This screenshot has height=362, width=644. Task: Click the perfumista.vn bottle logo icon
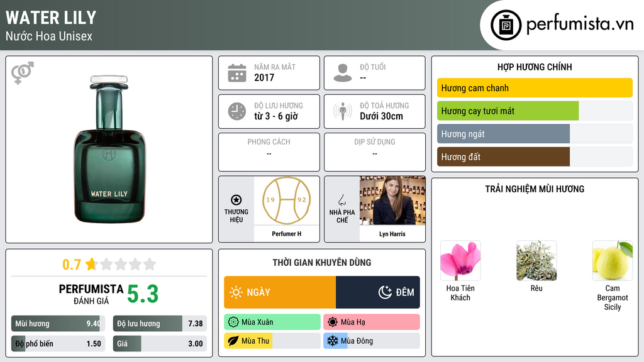[506, 25]
